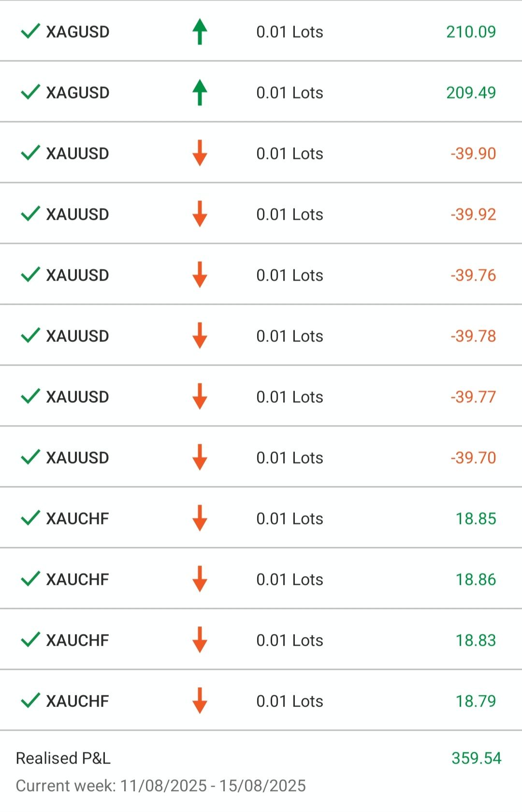Viewport: 522px width, 812px height.
Task: Click the red down arrow in the -39.90 row
Action: 200,153
